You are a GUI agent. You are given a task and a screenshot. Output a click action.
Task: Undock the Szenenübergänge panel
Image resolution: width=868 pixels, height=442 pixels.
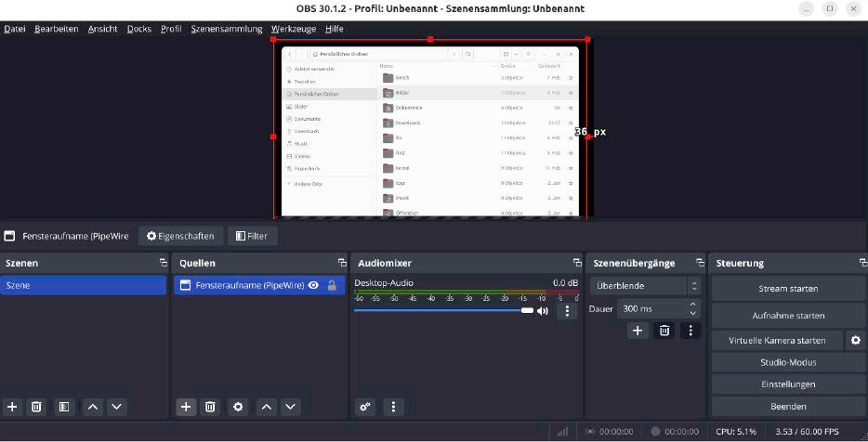pyautogui.click(x=701, y=263)
